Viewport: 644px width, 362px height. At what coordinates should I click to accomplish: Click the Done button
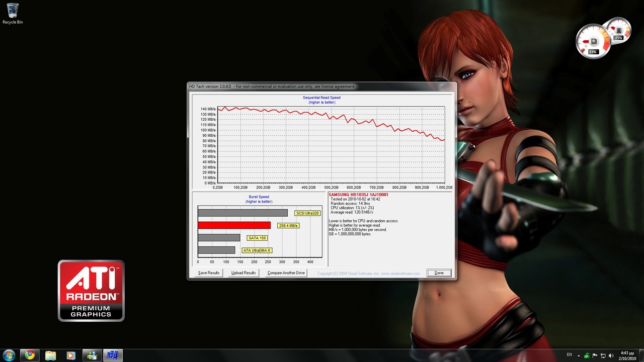439,273
